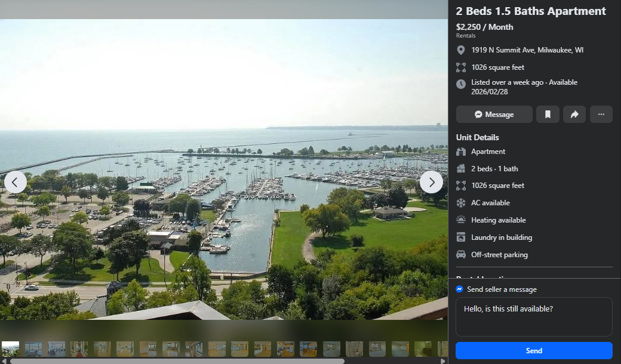Click the Laundry in building text
The image size is (621, 364).
point(502,237)
